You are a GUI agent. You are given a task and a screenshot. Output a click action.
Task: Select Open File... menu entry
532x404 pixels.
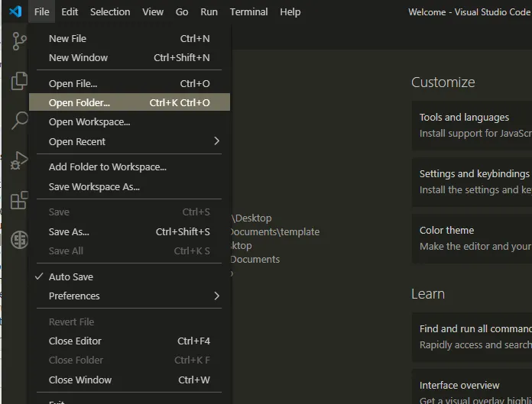tap(129, 84)
